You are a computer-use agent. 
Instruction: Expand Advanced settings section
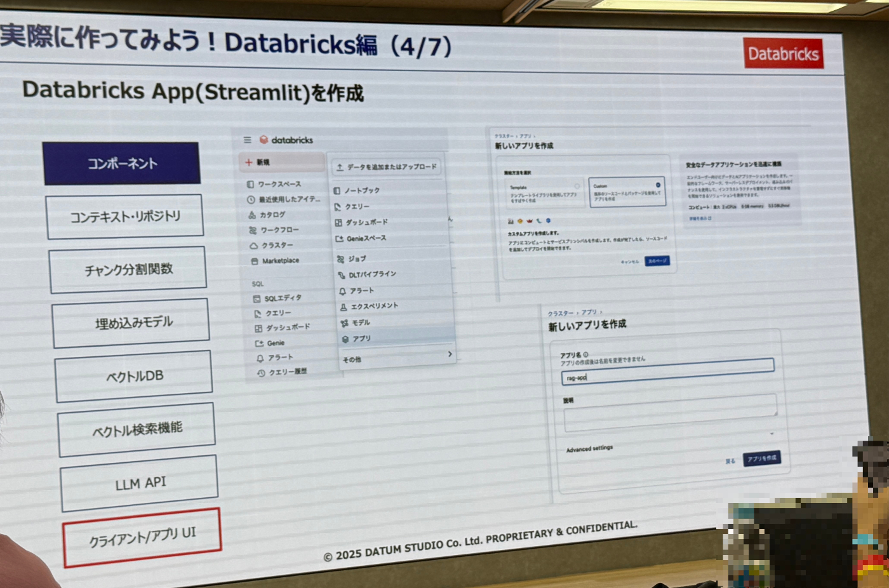click(x=589, y=448)
